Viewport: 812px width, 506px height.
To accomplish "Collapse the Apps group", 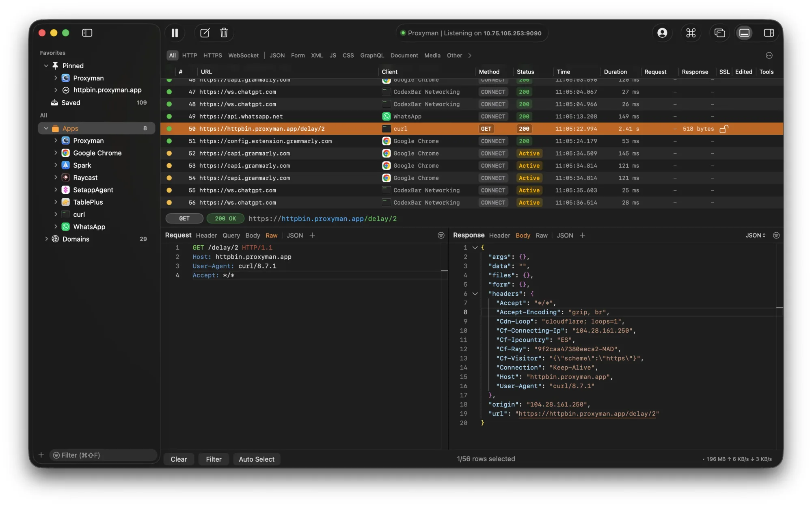I will click(x=46, y=128).
